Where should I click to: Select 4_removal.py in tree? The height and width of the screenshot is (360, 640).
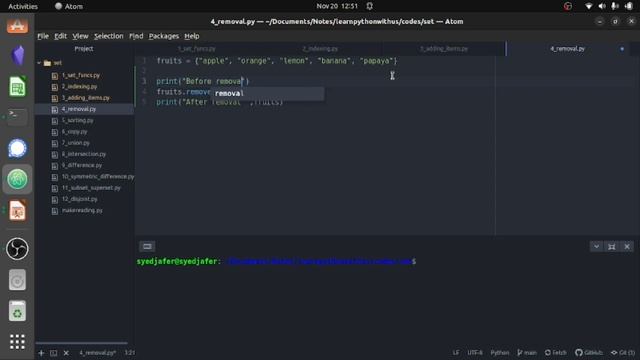pos(79,109)
